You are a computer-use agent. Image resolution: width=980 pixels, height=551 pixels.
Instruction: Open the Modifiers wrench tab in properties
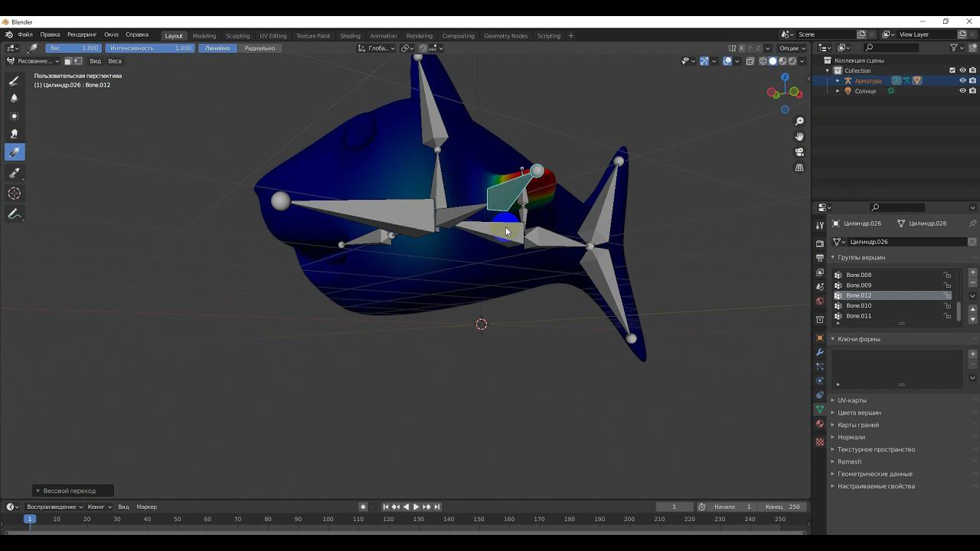[820, 352]
